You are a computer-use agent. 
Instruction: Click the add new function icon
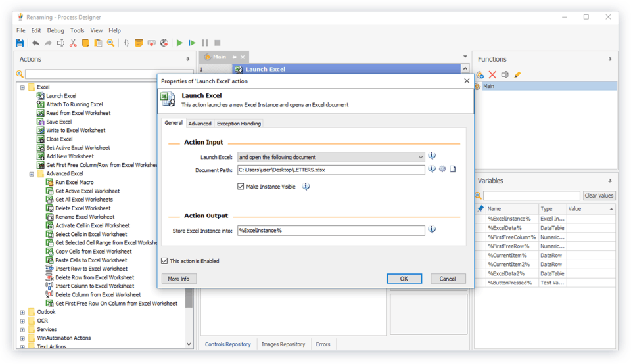(480, 74)
